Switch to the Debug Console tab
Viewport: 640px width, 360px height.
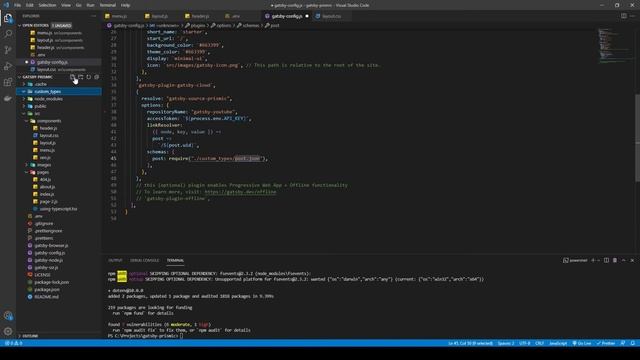(x=144, y=260)
